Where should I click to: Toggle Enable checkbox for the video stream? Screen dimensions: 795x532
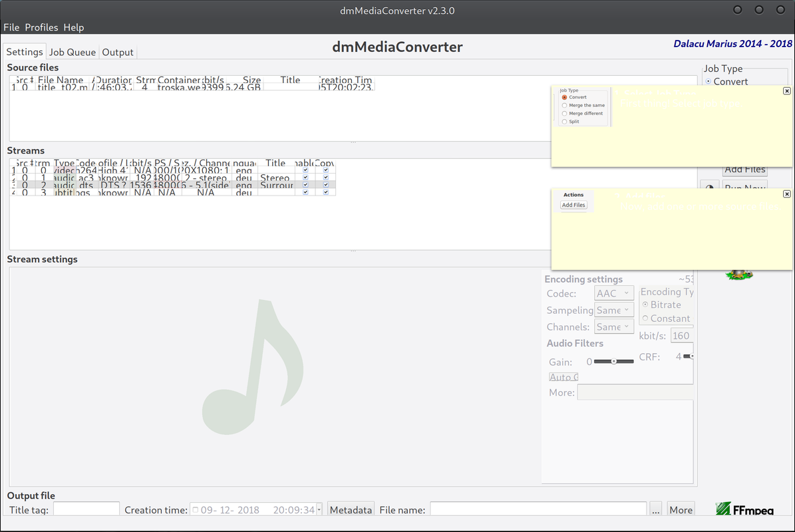(305, 170)
